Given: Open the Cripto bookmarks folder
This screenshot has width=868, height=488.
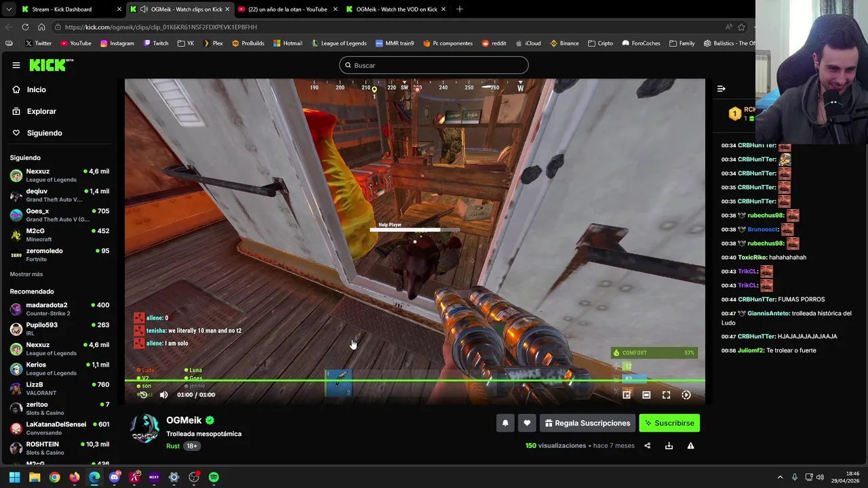Looking at the screenshot, I should point(601,43).
